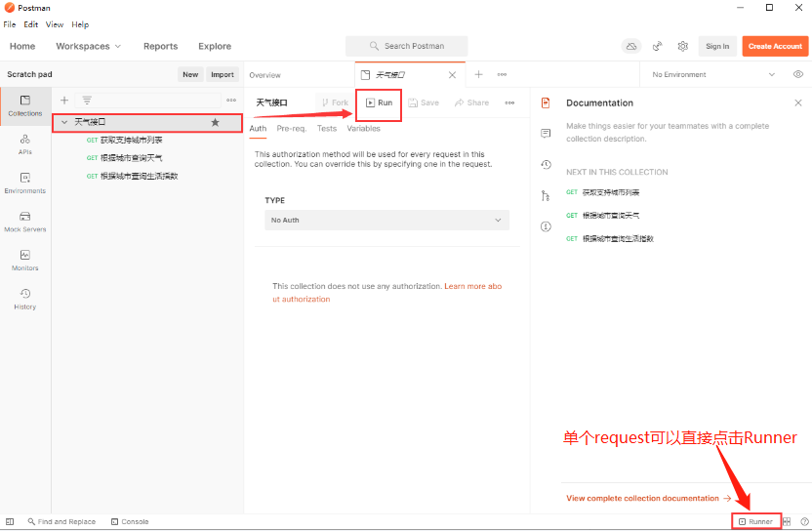Open the Runner in status bar

point(755,521)
